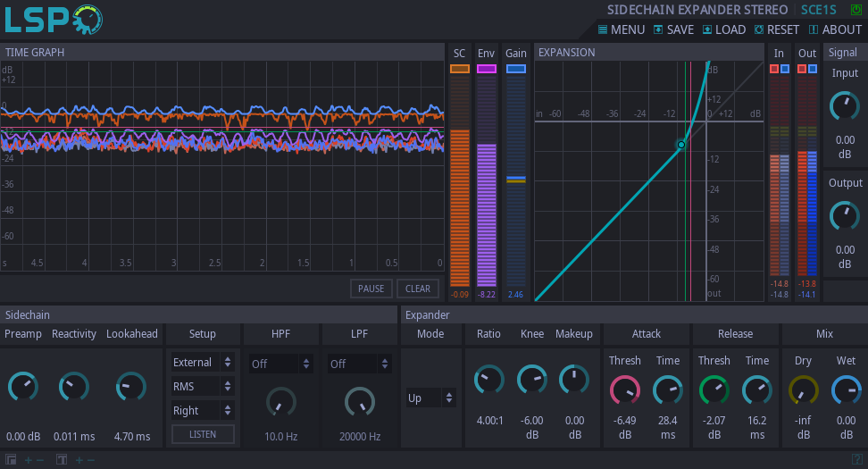868x469 pixels.
Task: Toggle the blue Out channel button
Action: point(812,69)
